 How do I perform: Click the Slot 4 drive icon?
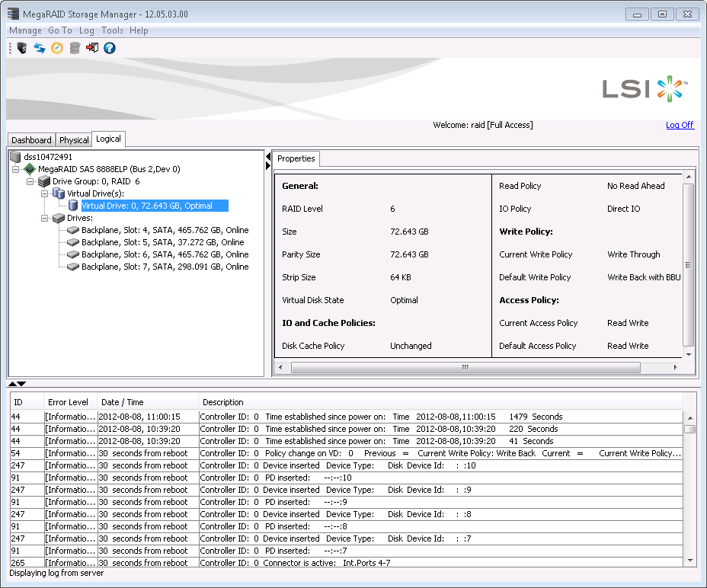tap(73, 230)
